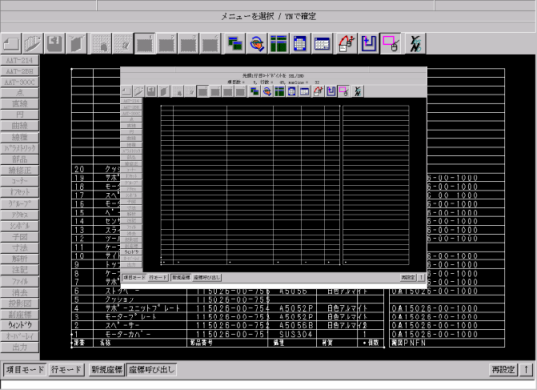The height and width of the screenshot is (390, 537).
Task: Open the ウィンドウ side menu item
Action: [20, 325]
